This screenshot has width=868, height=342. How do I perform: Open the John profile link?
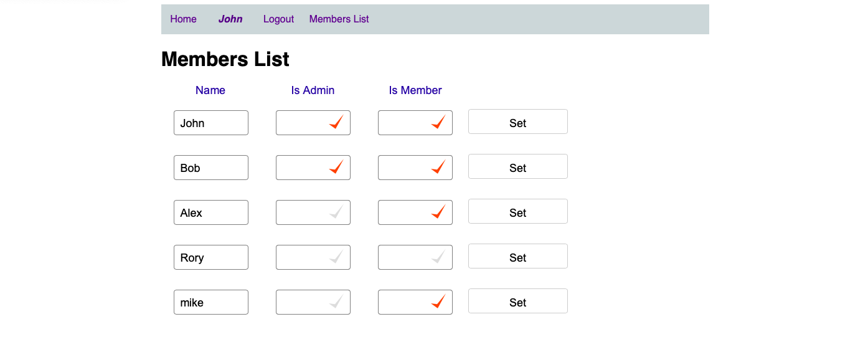230,19
